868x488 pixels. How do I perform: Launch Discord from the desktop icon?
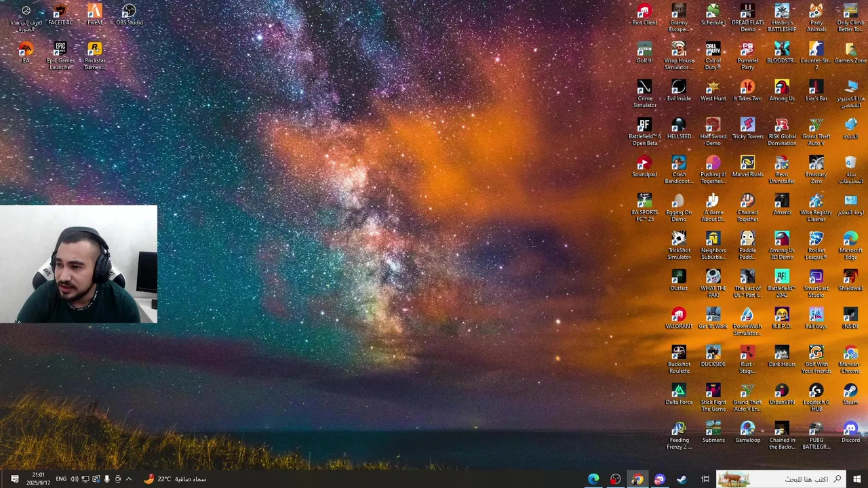point(850,432)
